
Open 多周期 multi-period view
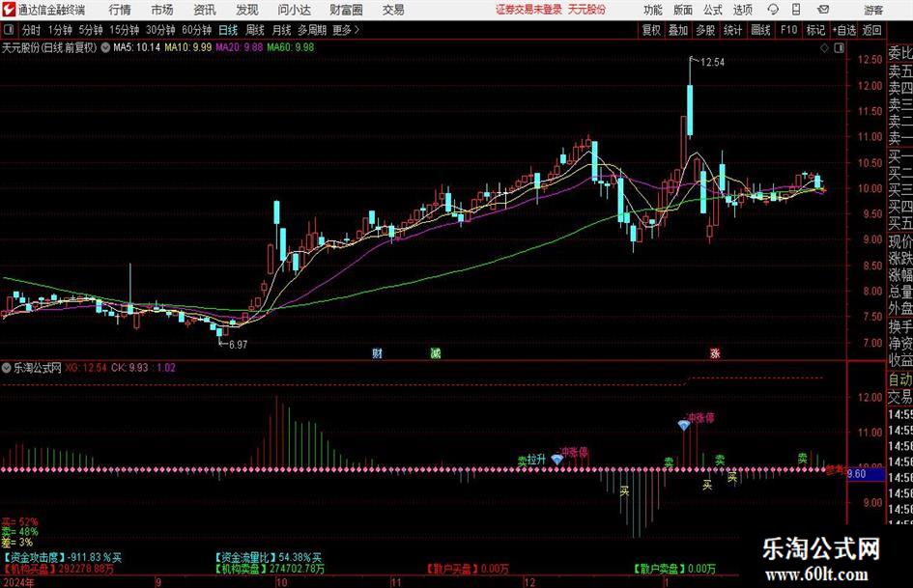pos(312,30)
